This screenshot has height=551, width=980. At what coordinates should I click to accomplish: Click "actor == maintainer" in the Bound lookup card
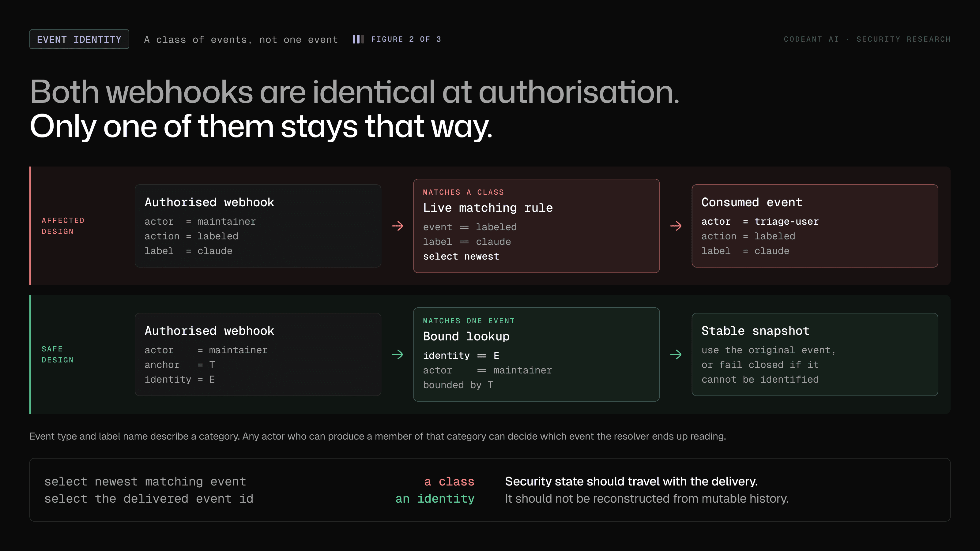coord(487,370)
